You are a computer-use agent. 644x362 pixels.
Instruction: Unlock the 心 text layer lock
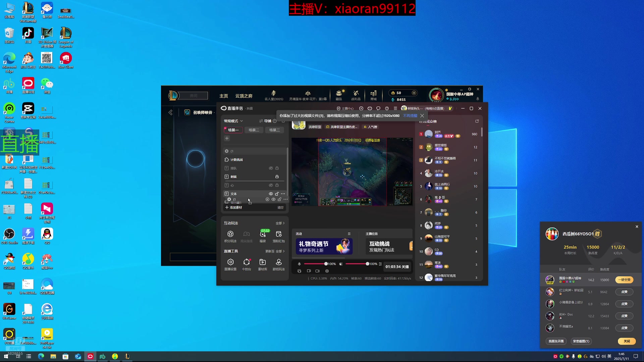click(277, 185)
